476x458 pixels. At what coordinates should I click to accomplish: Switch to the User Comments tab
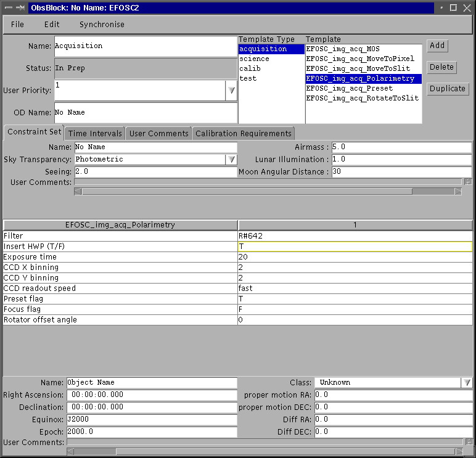click(158, 134)
